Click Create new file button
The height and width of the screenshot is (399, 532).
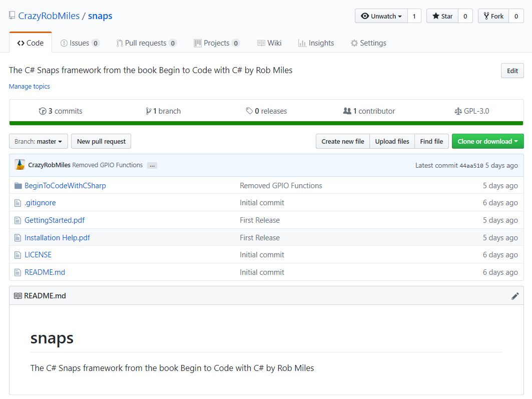point(343,141)
